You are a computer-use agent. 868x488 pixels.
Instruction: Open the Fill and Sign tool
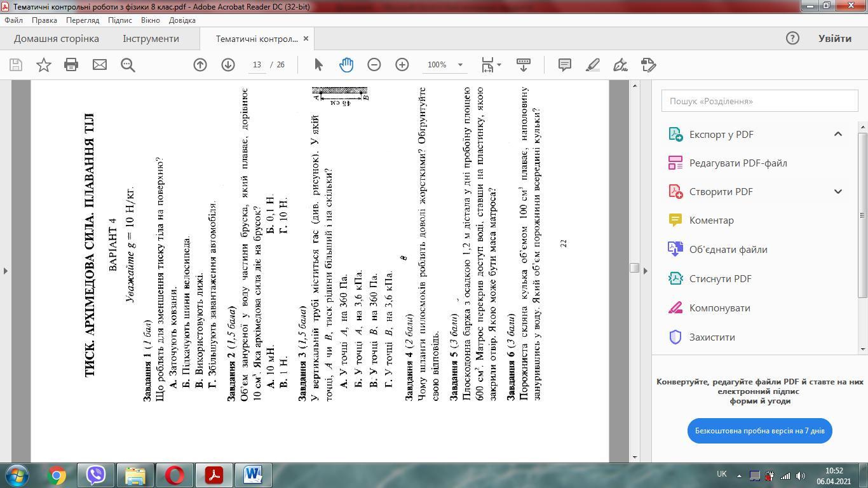[x=621, y=65]
